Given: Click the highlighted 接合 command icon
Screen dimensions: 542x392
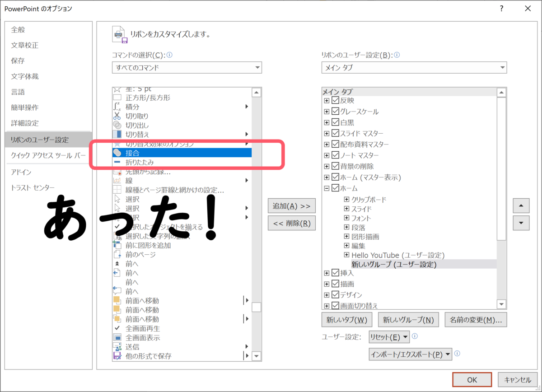Looking at the screenshot, I should [x=117, y=153].
